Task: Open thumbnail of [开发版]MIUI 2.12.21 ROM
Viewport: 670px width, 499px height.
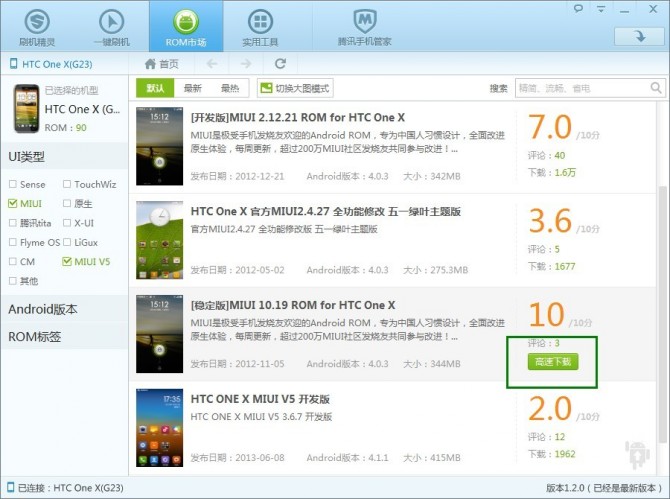Action: point(159,146)
